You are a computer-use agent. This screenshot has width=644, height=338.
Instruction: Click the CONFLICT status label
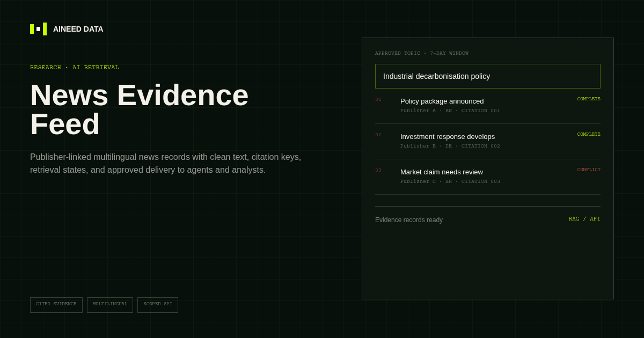coord(589,170)
